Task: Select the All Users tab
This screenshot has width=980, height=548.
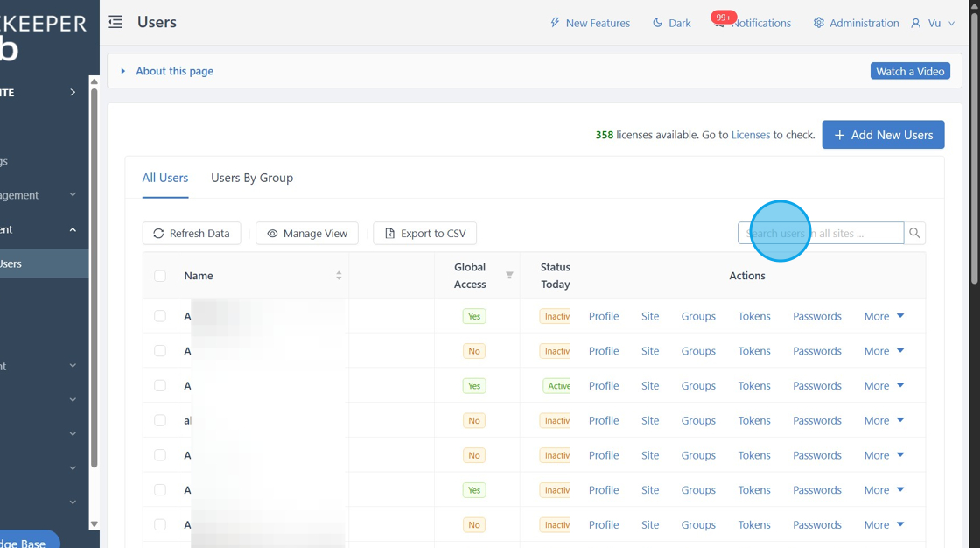Action: (165, 178)
